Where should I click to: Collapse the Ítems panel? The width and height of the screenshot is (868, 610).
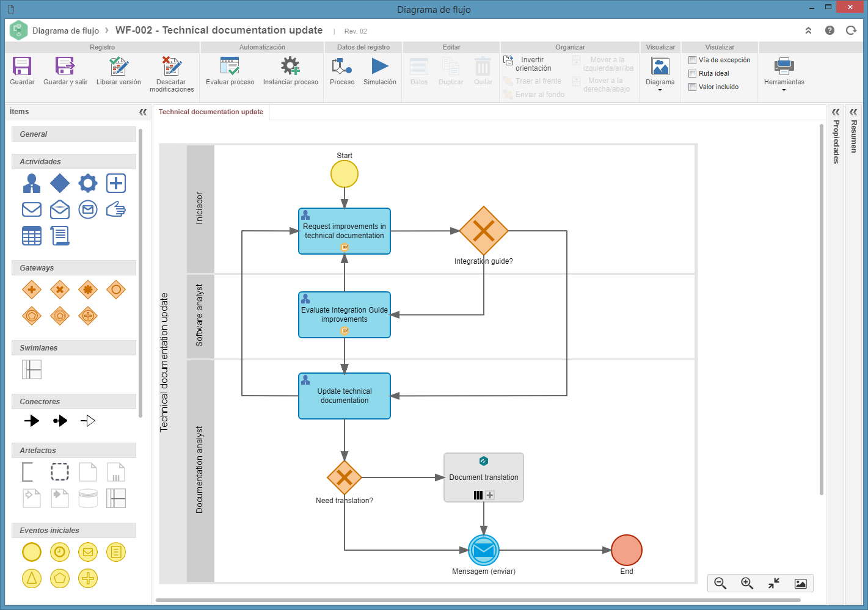(143, 112)
